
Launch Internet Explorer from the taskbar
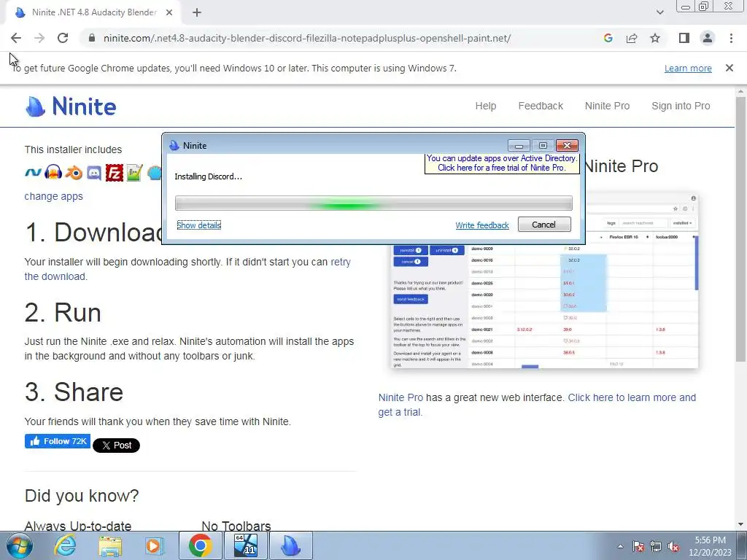pos(65,545)
